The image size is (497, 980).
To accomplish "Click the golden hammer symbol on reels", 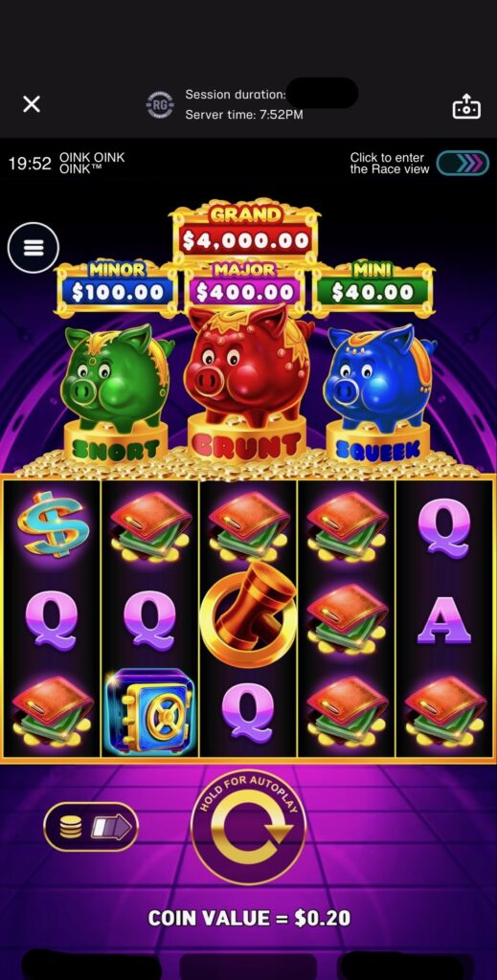I will (x=249, y=613).
